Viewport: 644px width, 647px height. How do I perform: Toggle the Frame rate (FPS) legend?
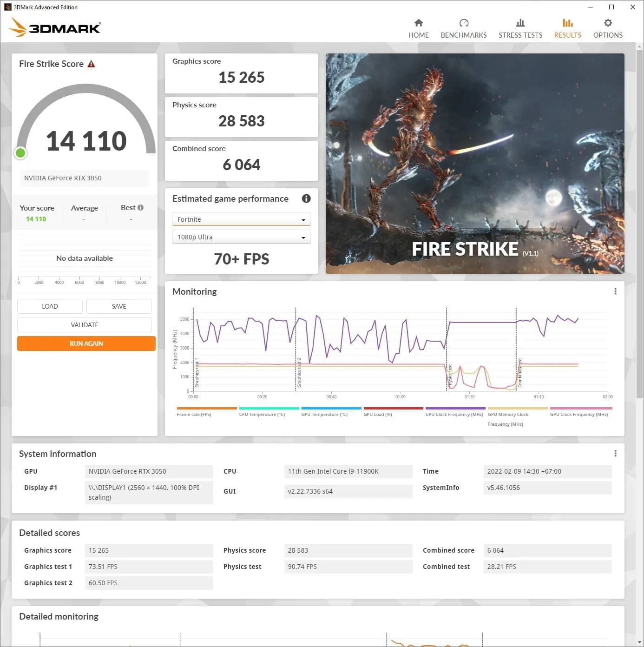207,412
